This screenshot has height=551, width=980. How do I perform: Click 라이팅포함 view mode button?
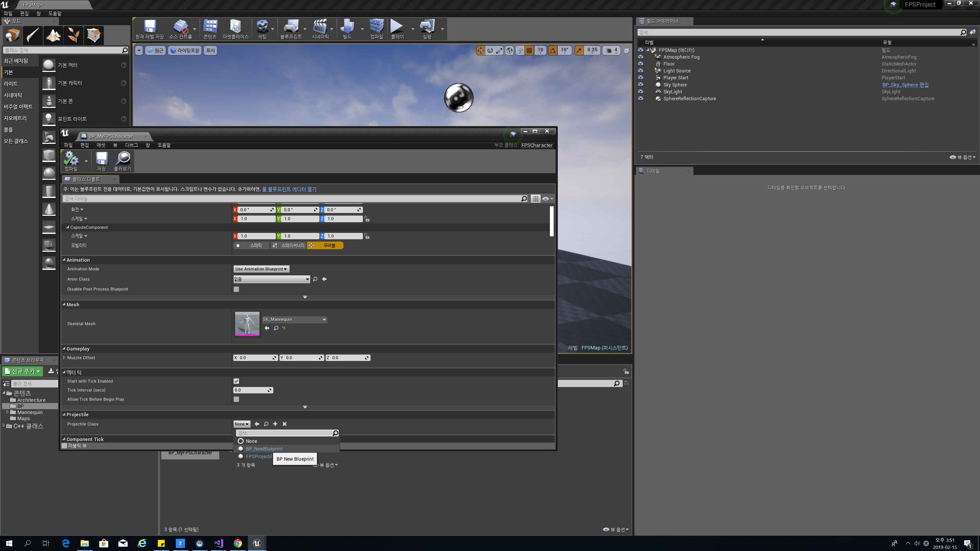point(185,50)
